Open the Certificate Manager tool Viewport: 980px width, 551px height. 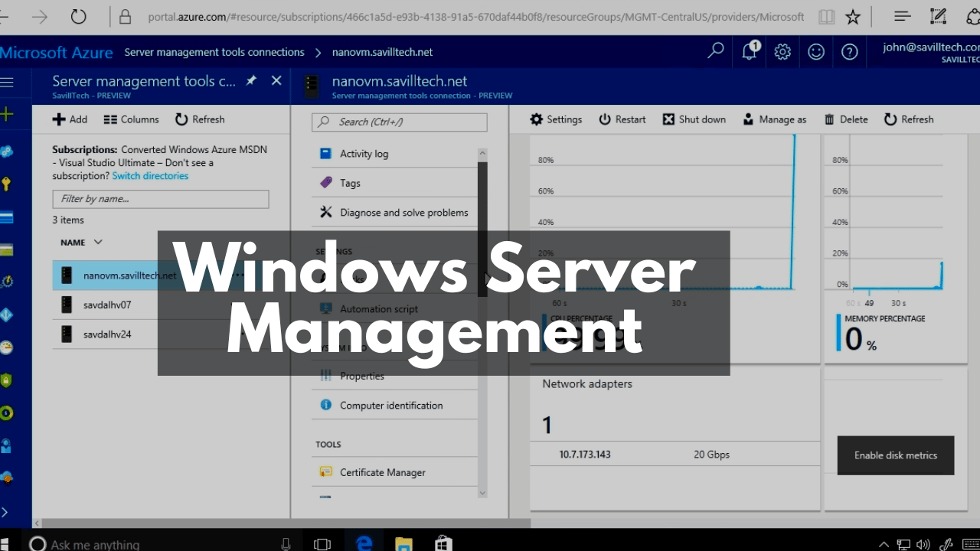(382, 472)
